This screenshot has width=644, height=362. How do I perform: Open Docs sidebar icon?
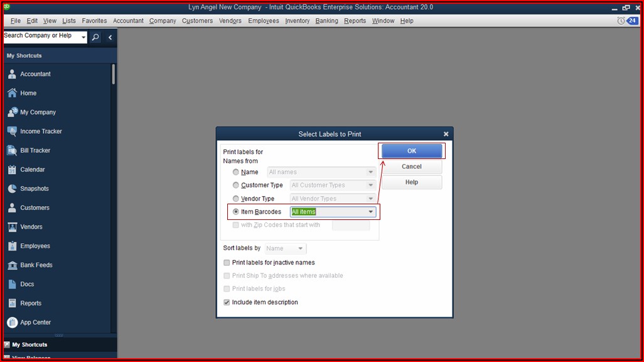13,284
